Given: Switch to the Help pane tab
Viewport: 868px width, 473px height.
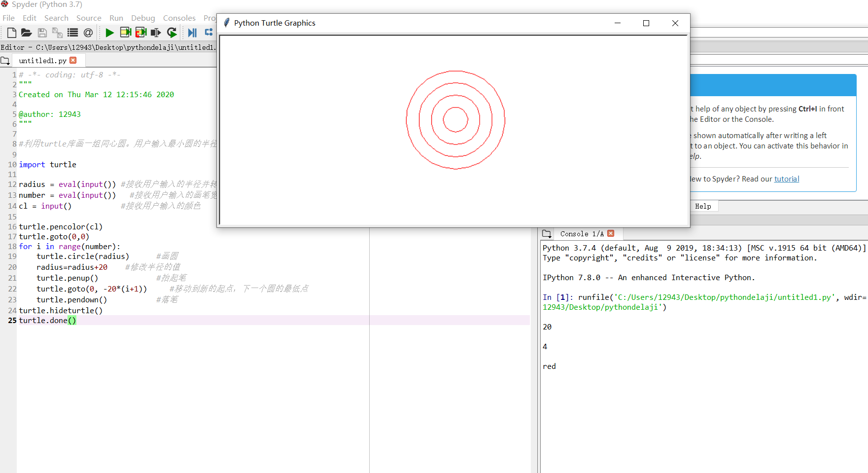Looking at the screenshot, I should tap(703, 206).
